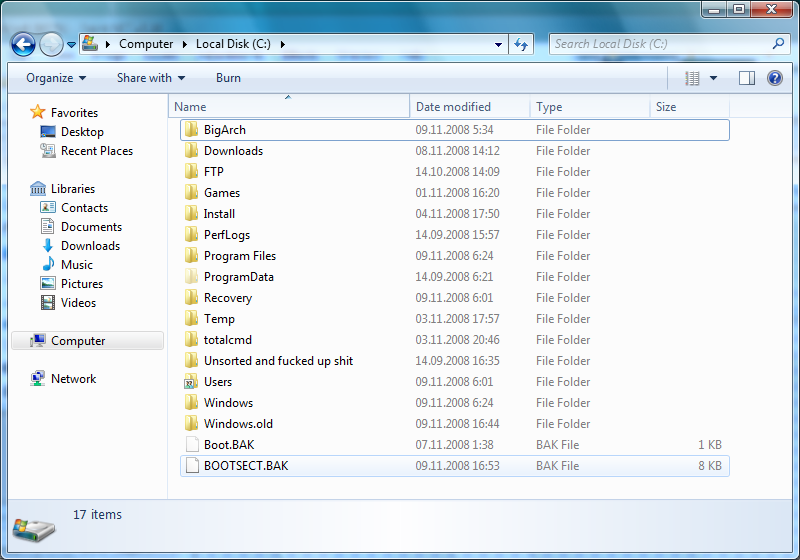800x560 pixels.
Task: Select the Boot.BAK file icon
Action: 192,445
